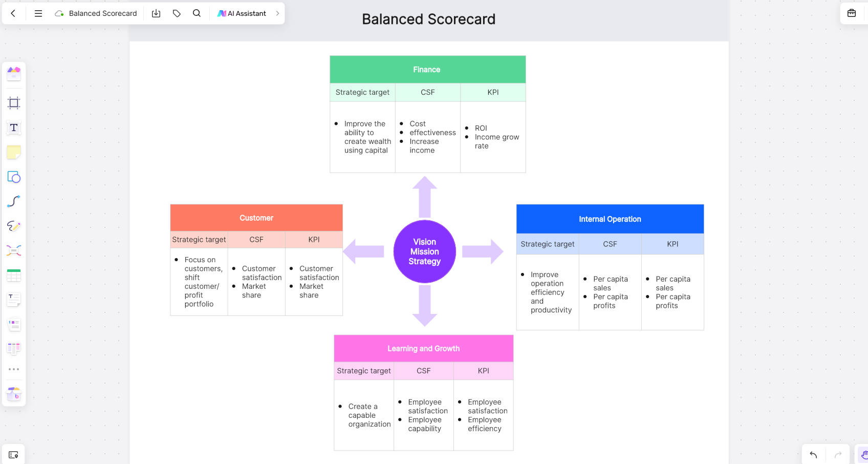Choose the Sticky Note tool
Viewport: 868px width, 464px height.
coord(14,152)
